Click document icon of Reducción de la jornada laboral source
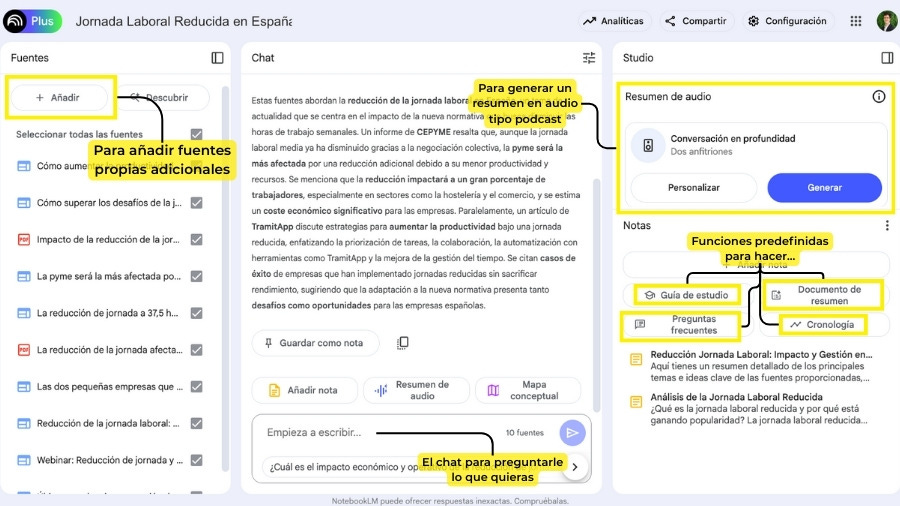This screenshot has height=506, width=900. (x=24, y=423)
